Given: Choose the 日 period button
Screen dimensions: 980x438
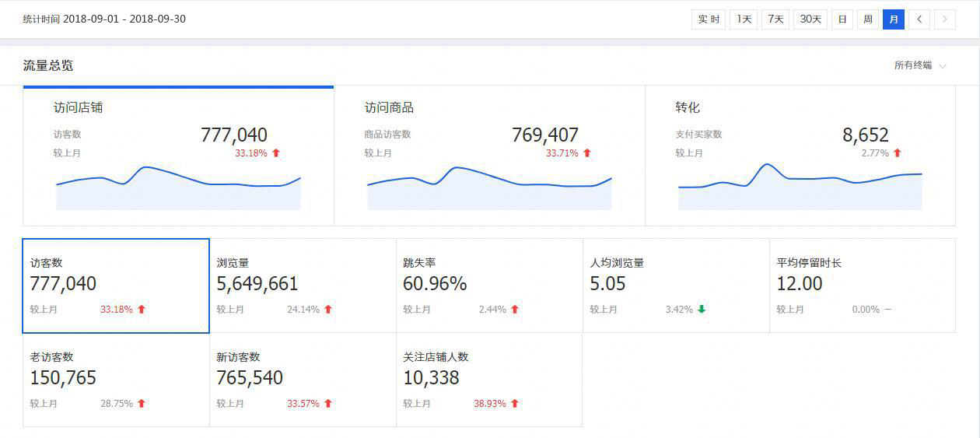Looking at the screenshot, I should (x=842, y=19).
